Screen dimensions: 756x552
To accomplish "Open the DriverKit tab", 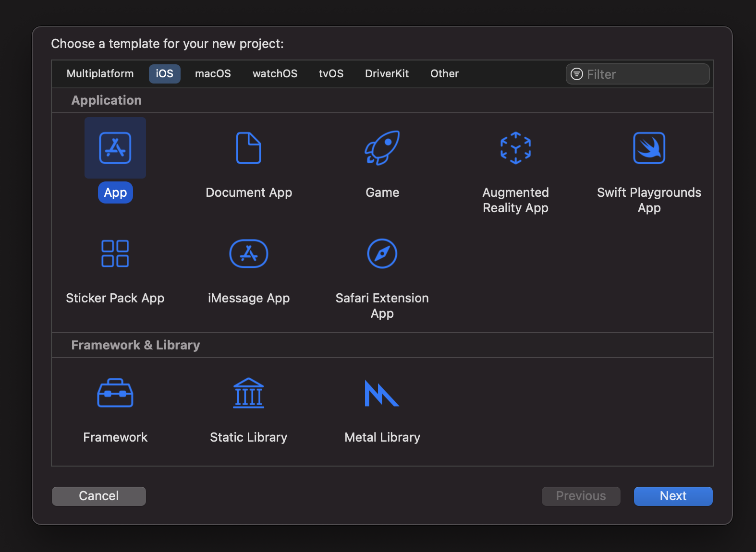I will coord(387,73).
